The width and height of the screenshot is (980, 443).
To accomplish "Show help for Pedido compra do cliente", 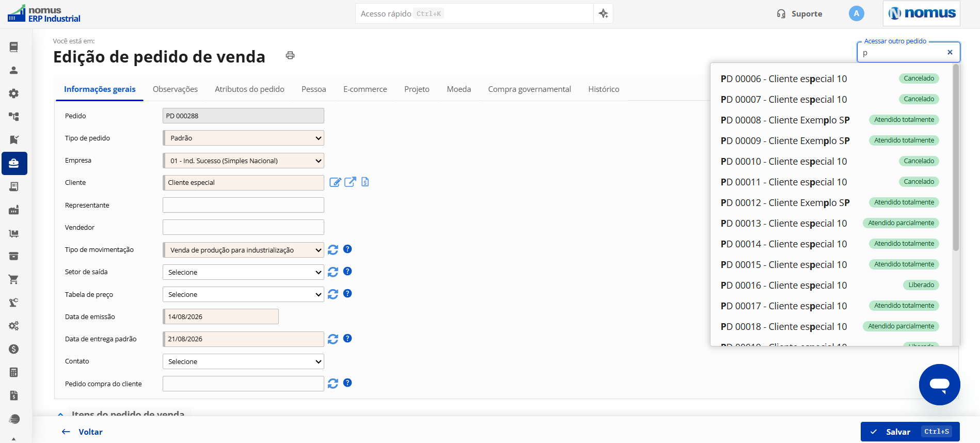I will tap(347, 383).
